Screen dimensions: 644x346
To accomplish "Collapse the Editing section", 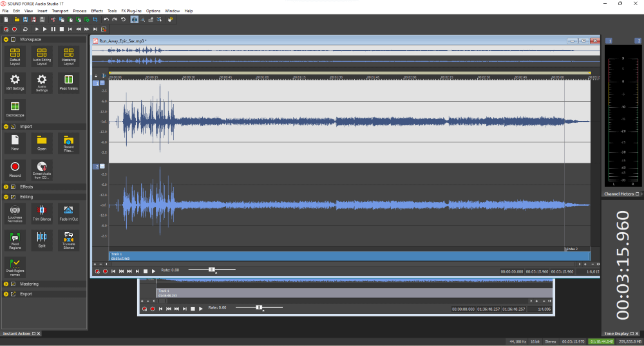I will click(6, 197).
